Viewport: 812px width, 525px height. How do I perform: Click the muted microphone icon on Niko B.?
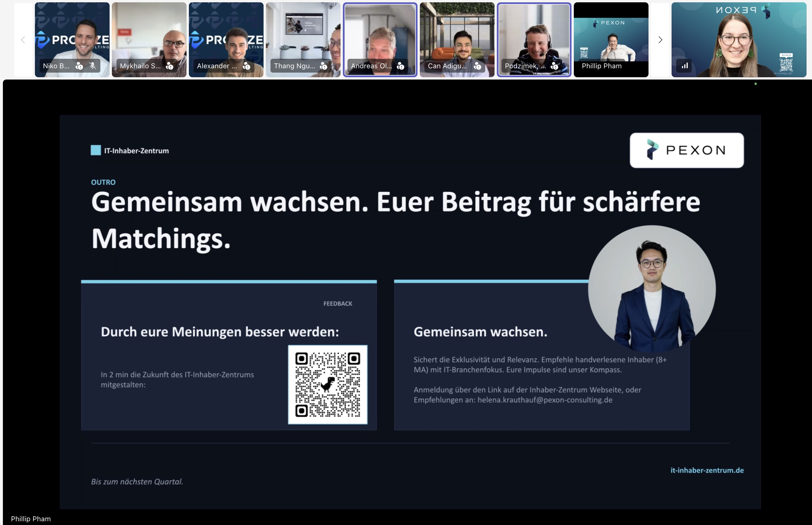click(x=93, y=66)
